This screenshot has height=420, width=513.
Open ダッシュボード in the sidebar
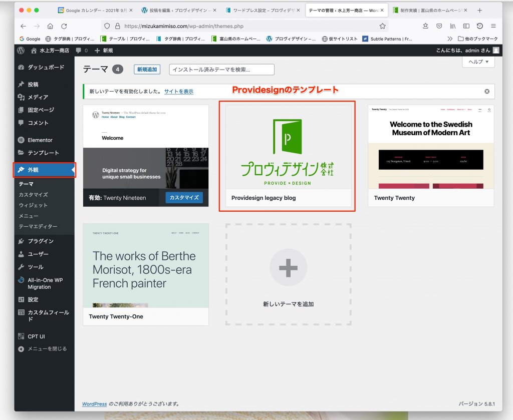tap(46, 67)
